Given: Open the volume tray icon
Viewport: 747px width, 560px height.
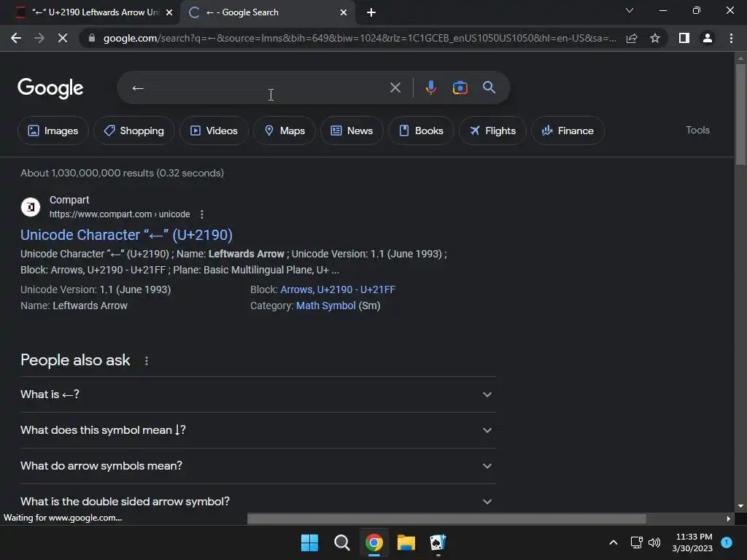Looking at the screenshot, I should (654, 542).
